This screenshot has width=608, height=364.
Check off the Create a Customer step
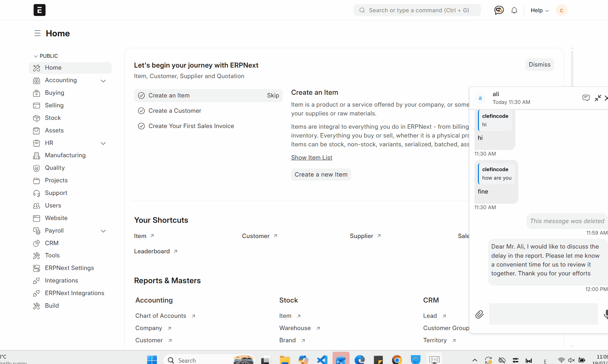(x=141, y=111)
